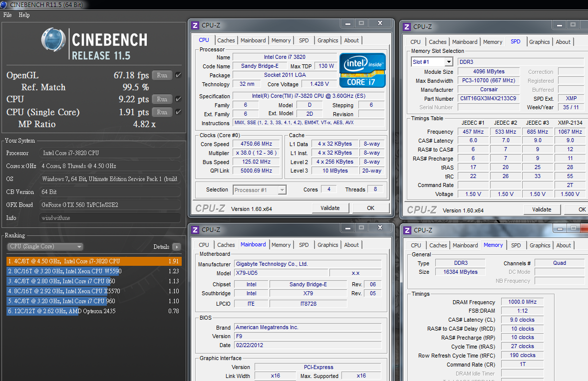
Task: Toggle the CPU test checkbox
Action: [179, 99]
